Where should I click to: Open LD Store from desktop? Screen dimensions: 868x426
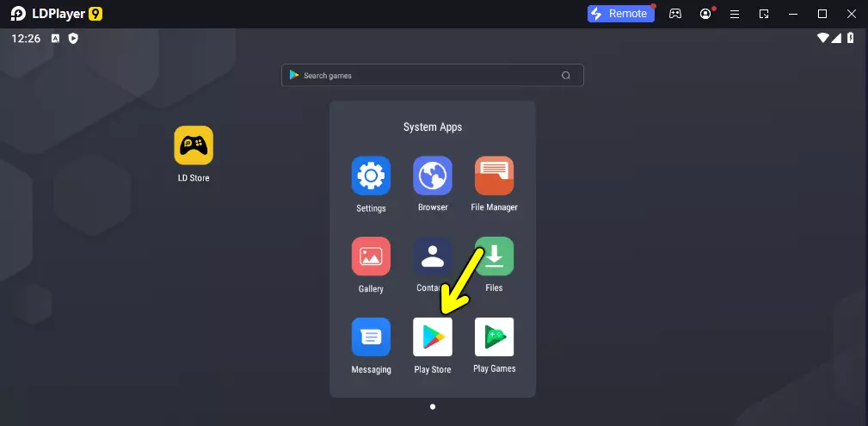(x=194, y=145)
